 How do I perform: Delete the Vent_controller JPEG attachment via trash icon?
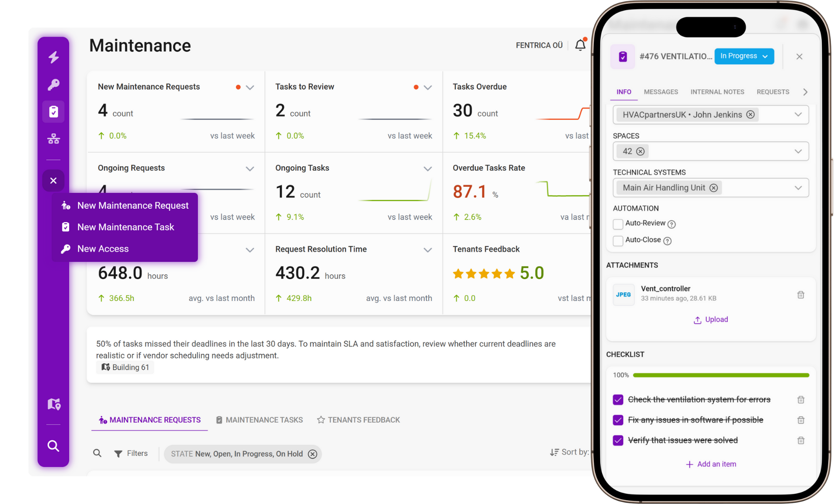pyautogui.click(x=801, y=294)
